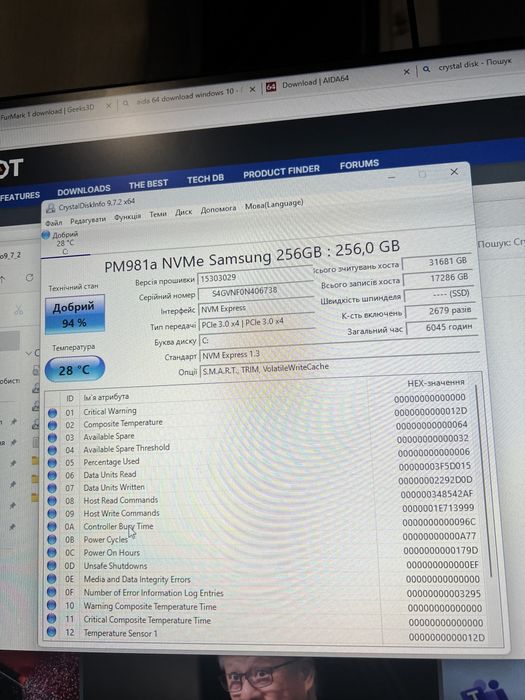This screenshot has height=700, width=525.
Task: Click the PCIe 3.0 x4 transfer mode field
Action: click(258, 322)
